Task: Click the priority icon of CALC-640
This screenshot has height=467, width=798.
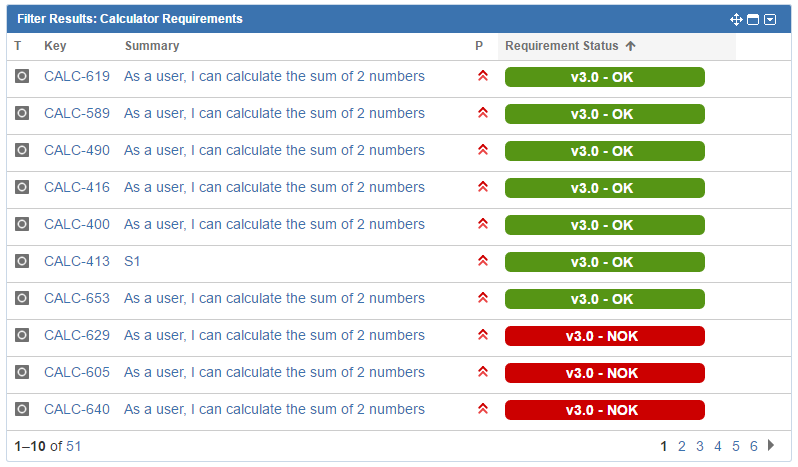Action: [482, 409]
